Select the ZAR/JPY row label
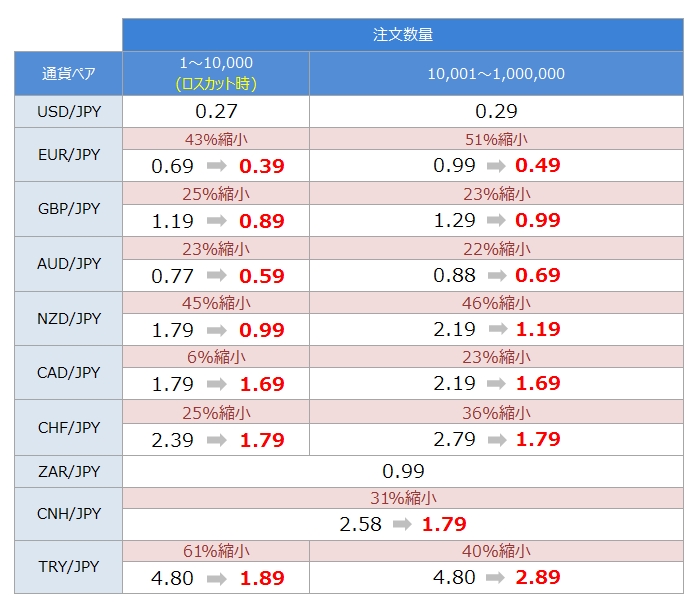 tap(68, 471)
